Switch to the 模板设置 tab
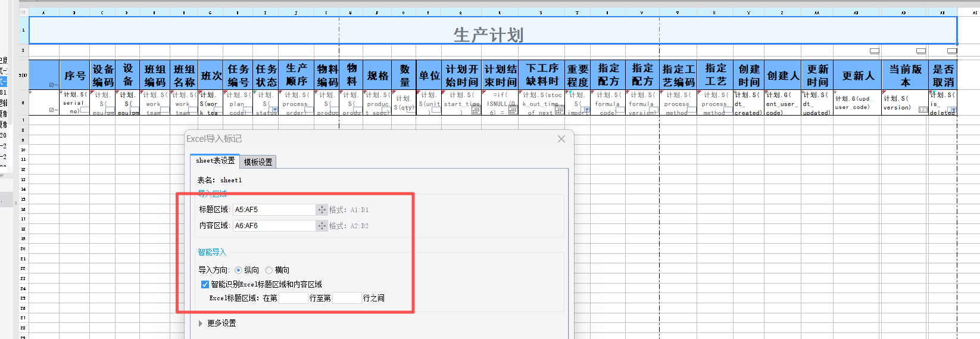 [x=258, y=161]
